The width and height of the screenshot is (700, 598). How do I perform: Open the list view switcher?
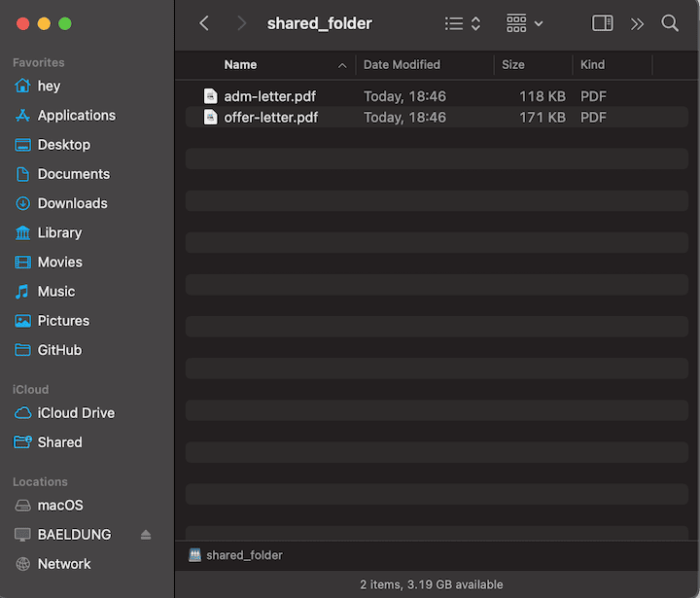(463, 23)
